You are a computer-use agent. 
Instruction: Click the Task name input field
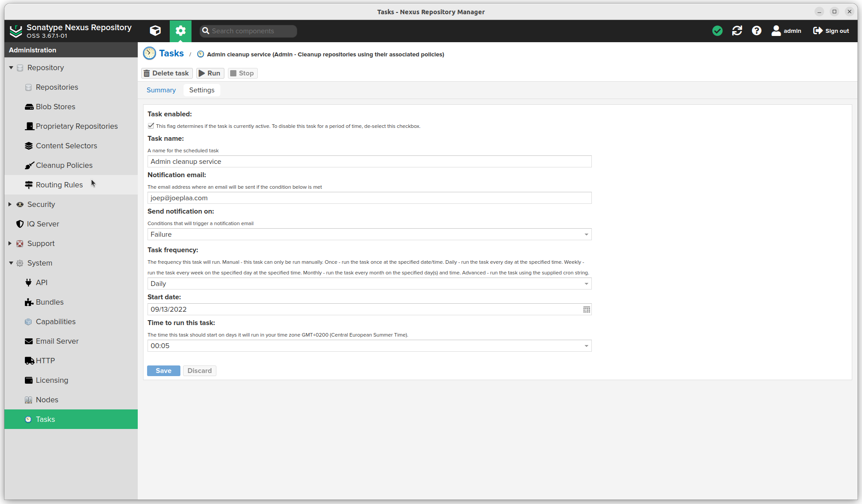pos(369,162)
